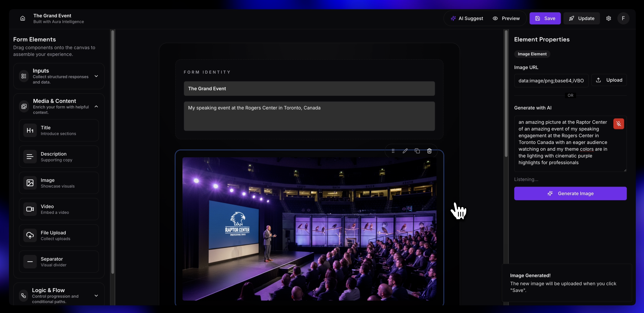Save the form
The height and width of the screenshot is (313, 644).
545,18
